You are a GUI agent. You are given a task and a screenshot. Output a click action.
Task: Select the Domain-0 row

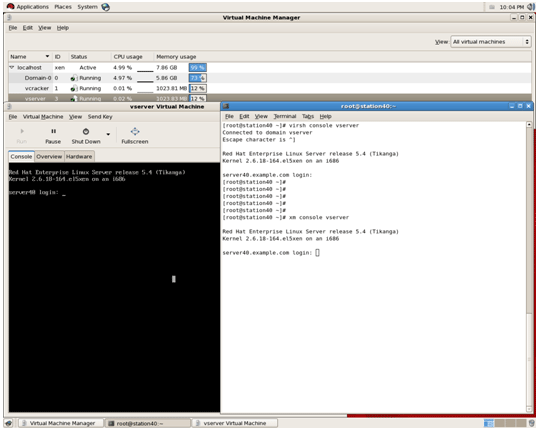coord(270,78)
